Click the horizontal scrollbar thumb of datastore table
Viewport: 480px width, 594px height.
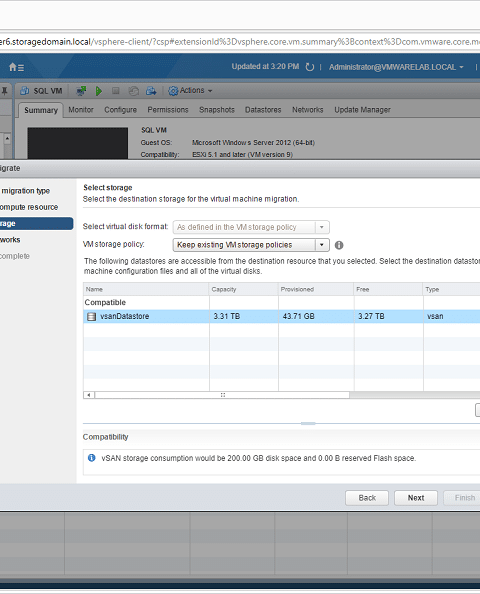click(222, 395)
